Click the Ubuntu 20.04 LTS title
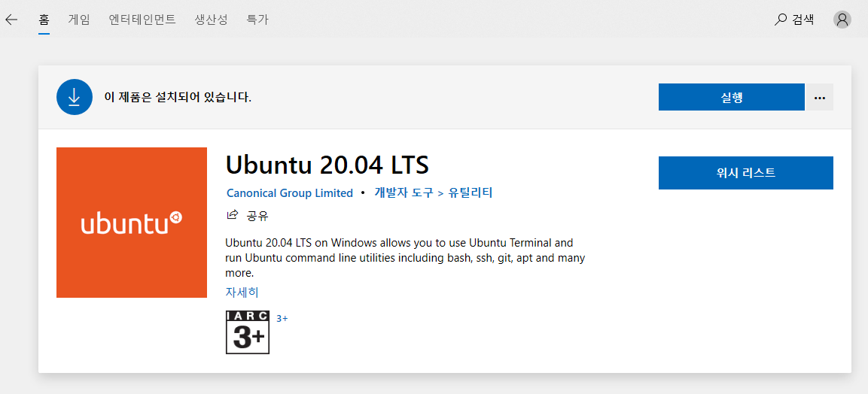This screenshot has height=394, width=868. (x=327, y=164)
